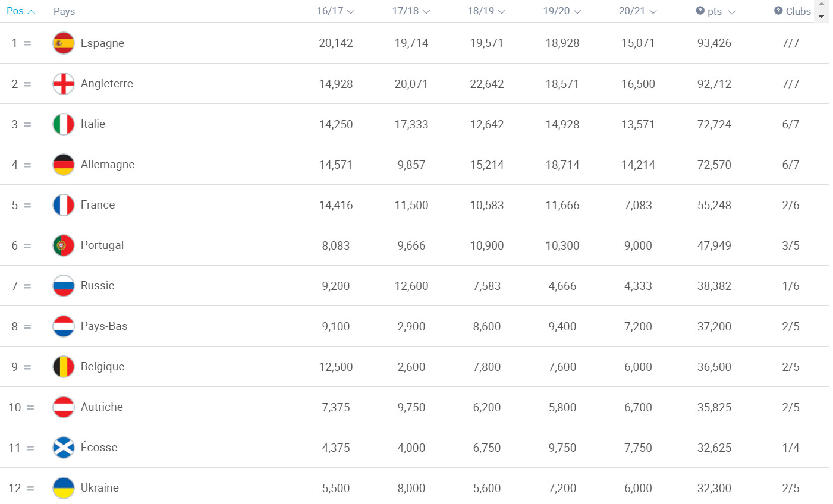Screen dimensions: 833x504
Task: Click the Germany flag icon
Action: click(x=64, y=165)
